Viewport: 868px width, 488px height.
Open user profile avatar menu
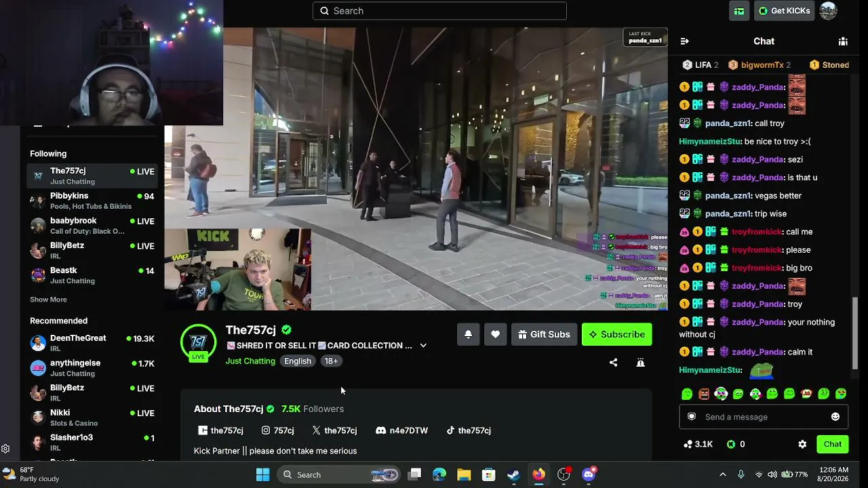click(x=828, y=11)
